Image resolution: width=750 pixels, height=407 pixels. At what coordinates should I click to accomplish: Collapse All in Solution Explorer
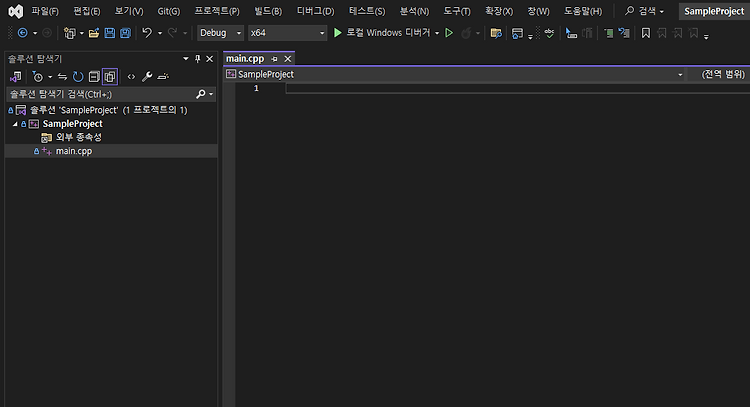pos(94,77)
